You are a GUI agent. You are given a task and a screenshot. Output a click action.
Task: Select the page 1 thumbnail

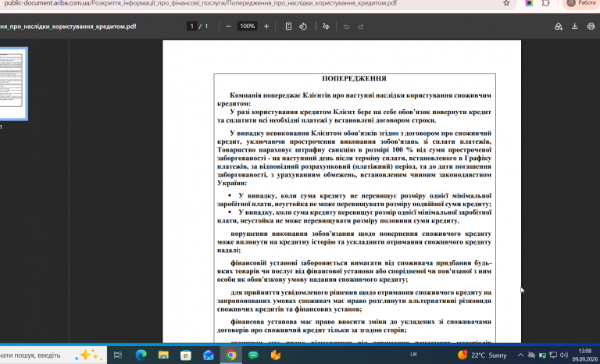pyautogui.click(x=12, y=84)
